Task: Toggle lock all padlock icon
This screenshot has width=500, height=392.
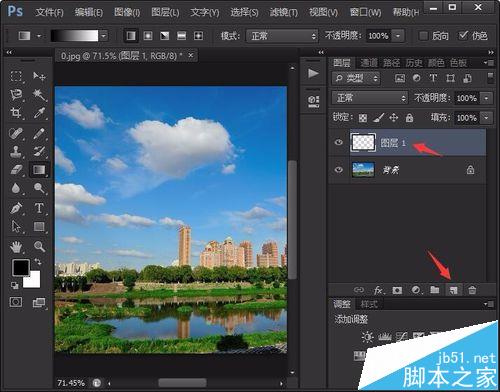Action: 409,118
